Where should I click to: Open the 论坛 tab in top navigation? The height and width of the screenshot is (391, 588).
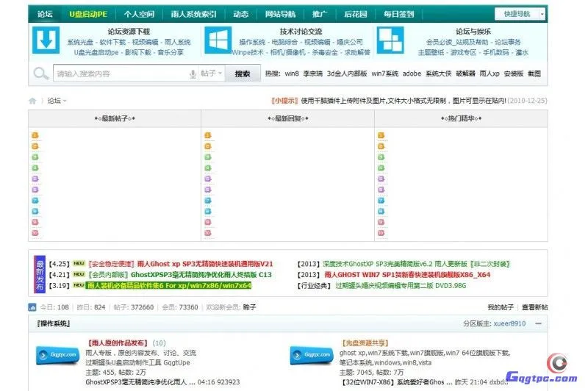click(45, 14)
